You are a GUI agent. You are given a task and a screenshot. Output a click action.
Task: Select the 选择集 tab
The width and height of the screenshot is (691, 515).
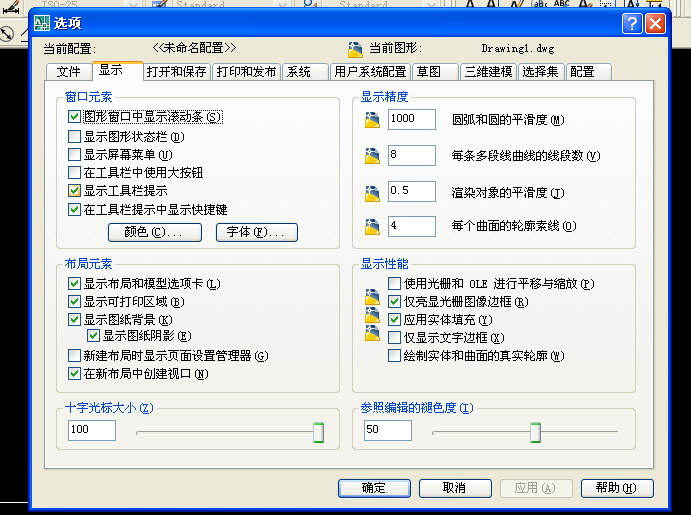(x=541, y=72)
